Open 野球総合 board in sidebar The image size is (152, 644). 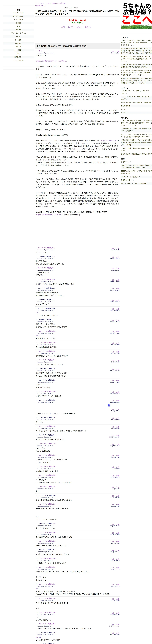(x=18, y=23)
